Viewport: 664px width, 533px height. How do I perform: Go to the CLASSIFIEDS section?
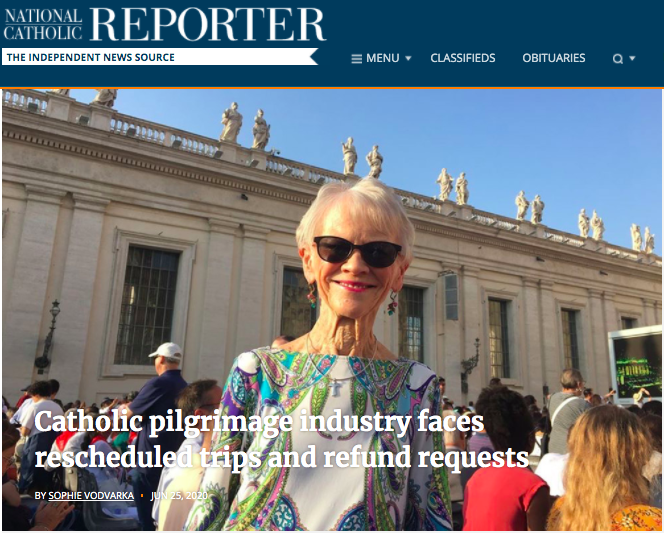462,58
